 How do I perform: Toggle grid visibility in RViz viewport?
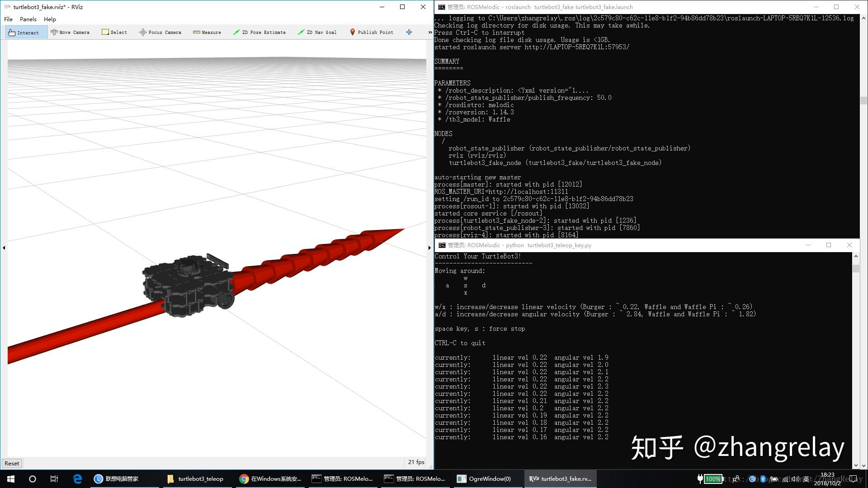click(3, 246)
